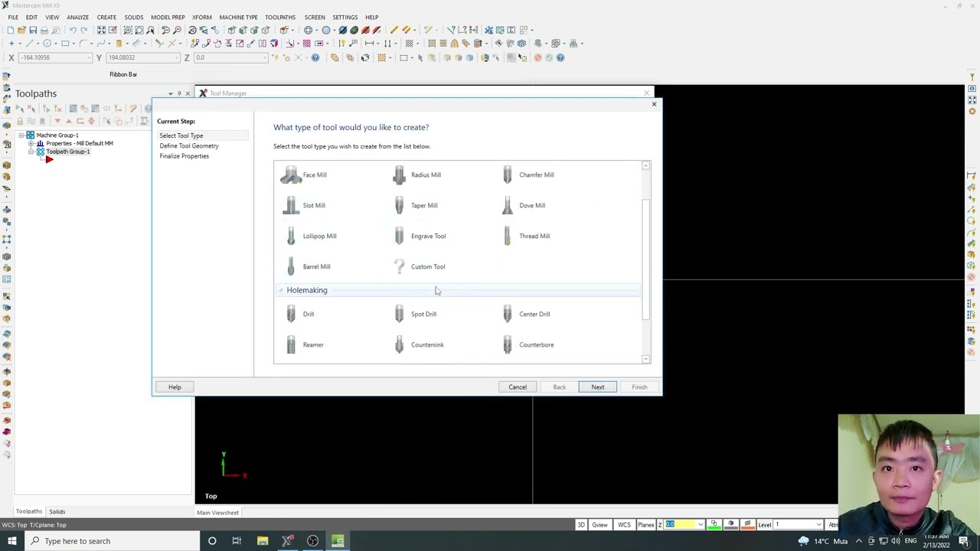The height and width of the screenshot is (551, 980).
Task: Choose the Taper Mill tool
Action: (415, 205)
